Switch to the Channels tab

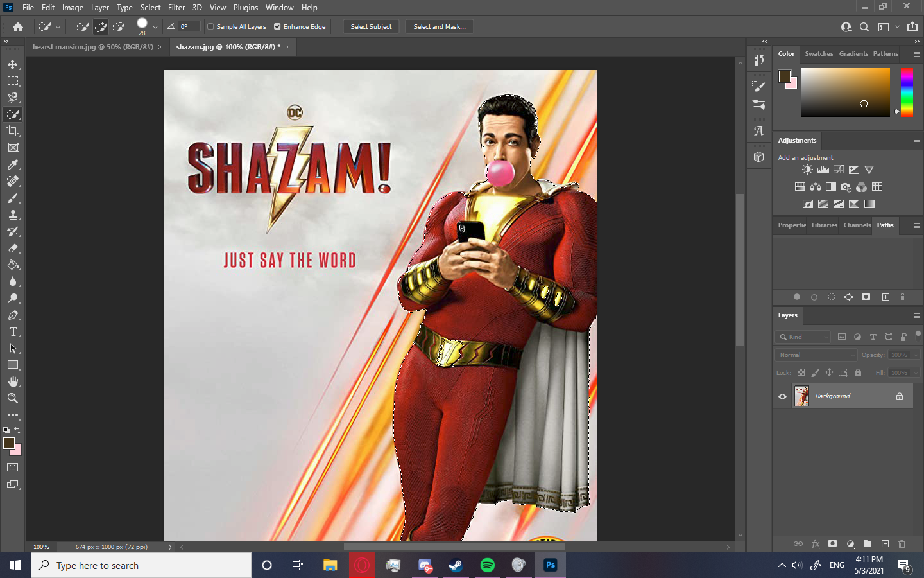pyautogui.click(x=857, y=225)
